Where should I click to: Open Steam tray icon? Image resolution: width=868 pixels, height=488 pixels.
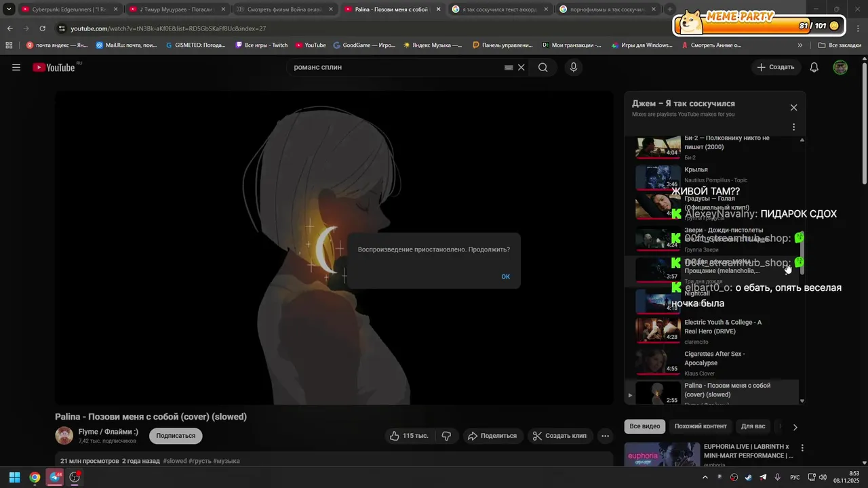coord(748,477)
